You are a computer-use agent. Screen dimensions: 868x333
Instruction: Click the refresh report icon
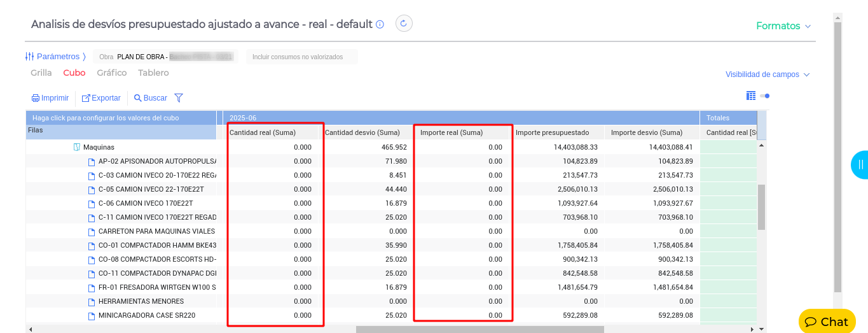(x=404, y=24)
